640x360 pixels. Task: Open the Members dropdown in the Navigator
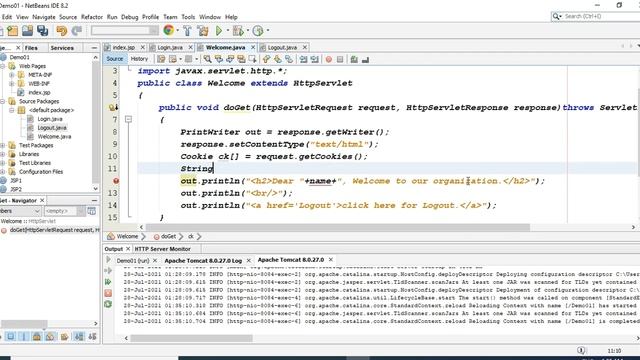click(20, 211)
